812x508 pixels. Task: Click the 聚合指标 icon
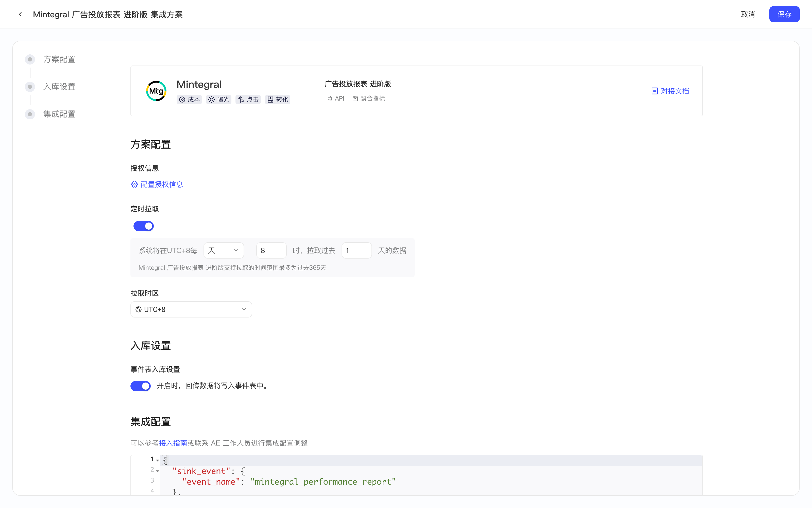pyautogui.click(x=355, y=99)
